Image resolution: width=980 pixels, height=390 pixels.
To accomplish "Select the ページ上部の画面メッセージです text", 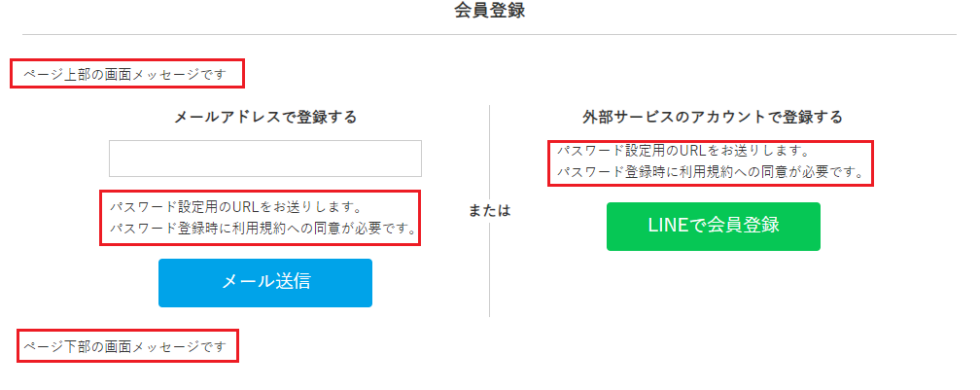I will [x=126, y=74].
